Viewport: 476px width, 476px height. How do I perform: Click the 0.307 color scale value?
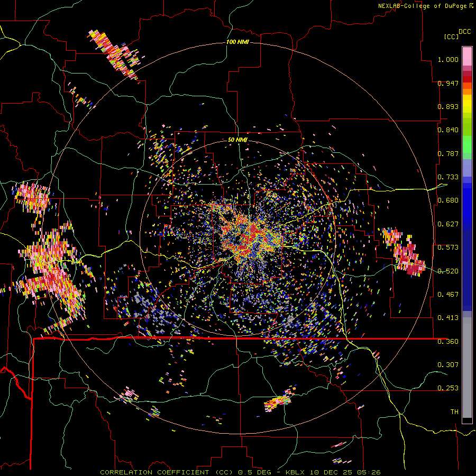448,364
